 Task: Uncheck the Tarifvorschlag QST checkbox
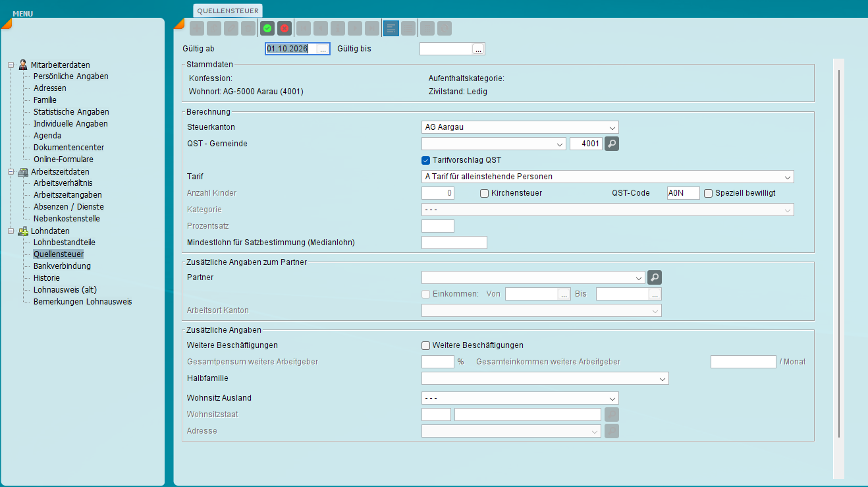[426, 160]
